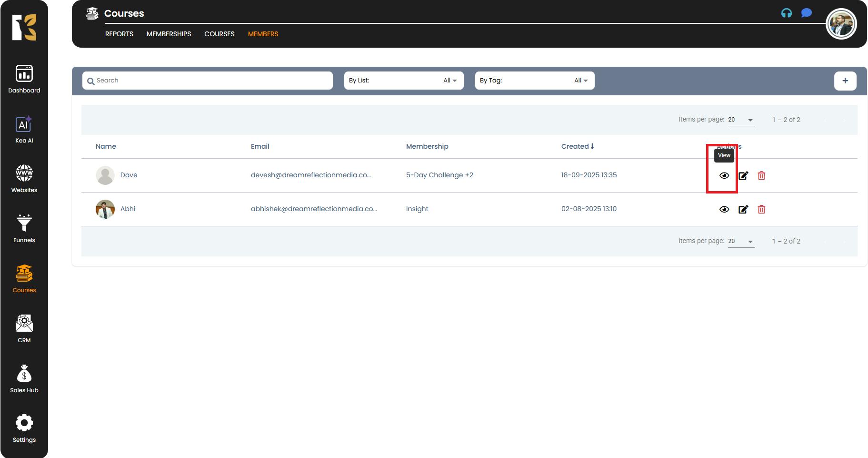Switch to the Memberships tab
Viewport: 868px width, 458px height.
coord(169,34)
